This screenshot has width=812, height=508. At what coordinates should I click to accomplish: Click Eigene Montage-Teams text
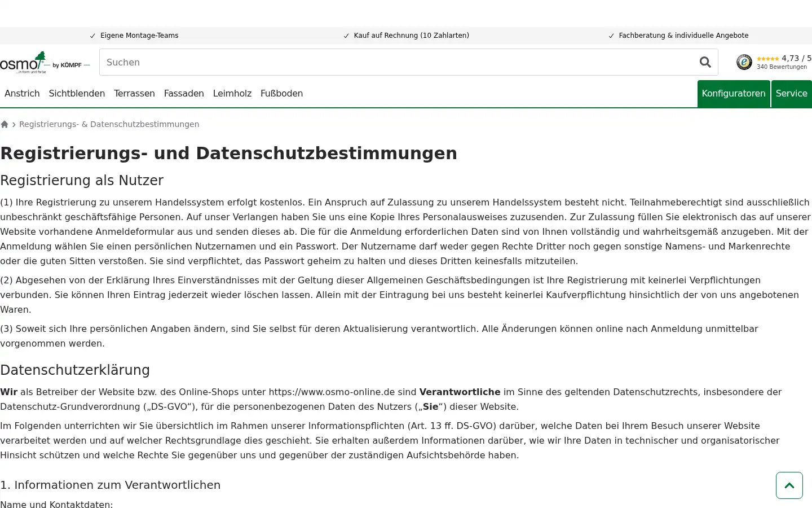(x=139, y=36)
